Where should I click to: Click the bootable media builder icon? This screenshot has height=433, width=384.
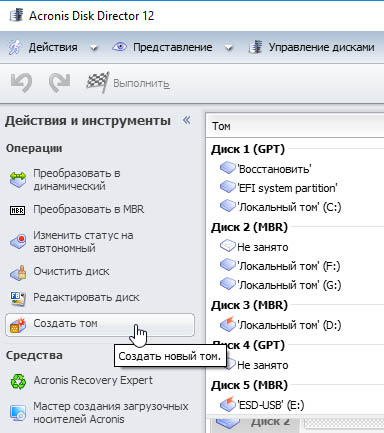(x=18, y=413)
